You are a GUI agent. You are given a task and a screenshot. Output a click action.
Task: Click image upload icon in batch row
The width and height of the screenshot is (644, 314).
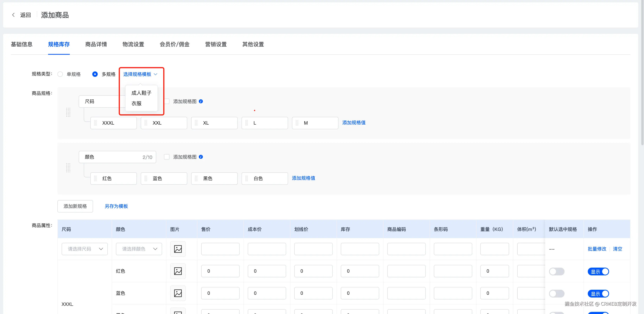178,249
